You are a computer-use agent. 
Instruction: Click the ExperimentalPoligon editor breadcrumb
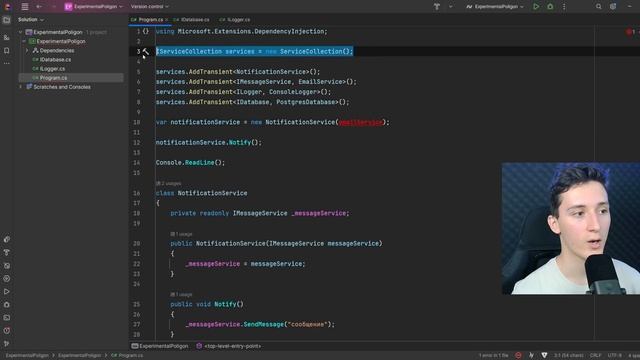pyautogui.click(x=160, y=346)
